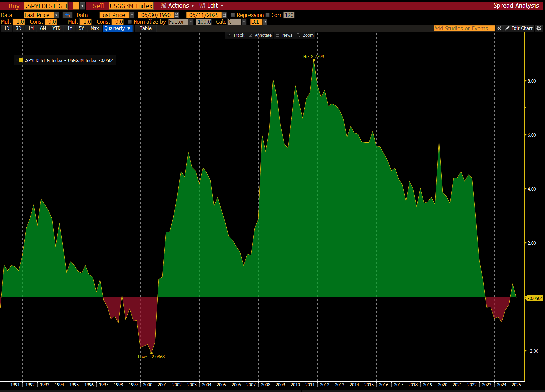
Task: Toggle the Normalize by checkbox
Action: tap(130, 22)
